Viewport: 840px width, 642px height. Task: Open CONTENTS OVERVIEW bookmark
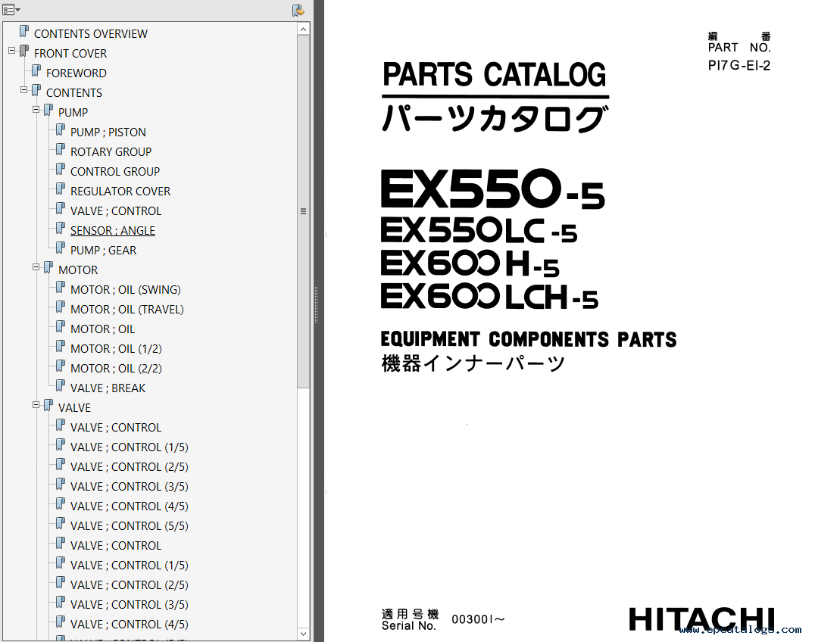[91, 34]
